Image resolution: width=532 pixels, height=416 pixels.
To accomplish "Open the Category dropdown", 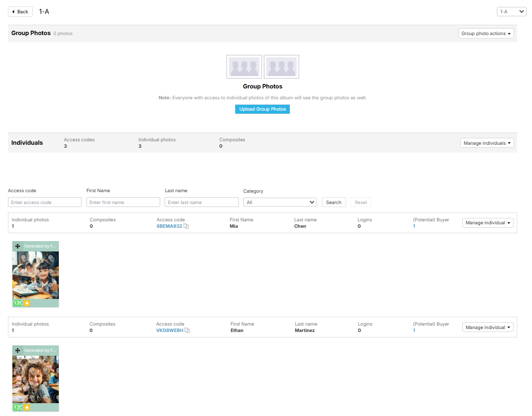I will pos(280,203).
